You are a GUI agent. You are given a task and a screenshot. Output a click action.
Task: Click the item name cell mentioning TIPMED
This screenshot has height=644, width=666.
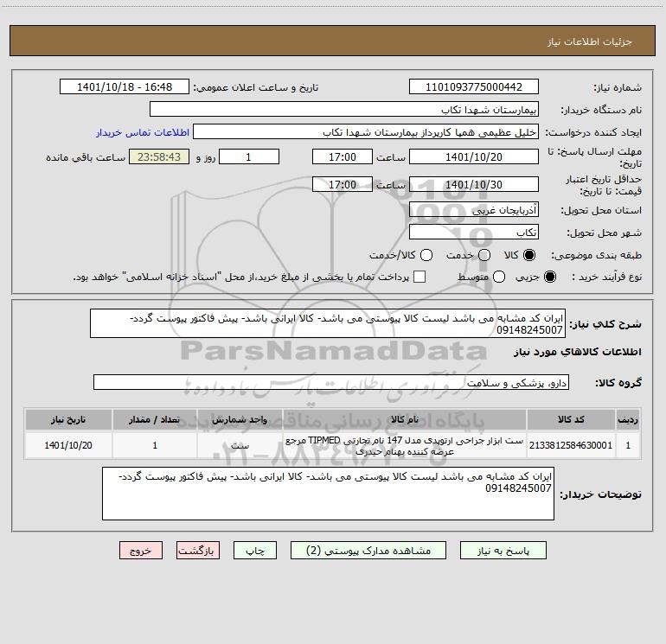405,445
